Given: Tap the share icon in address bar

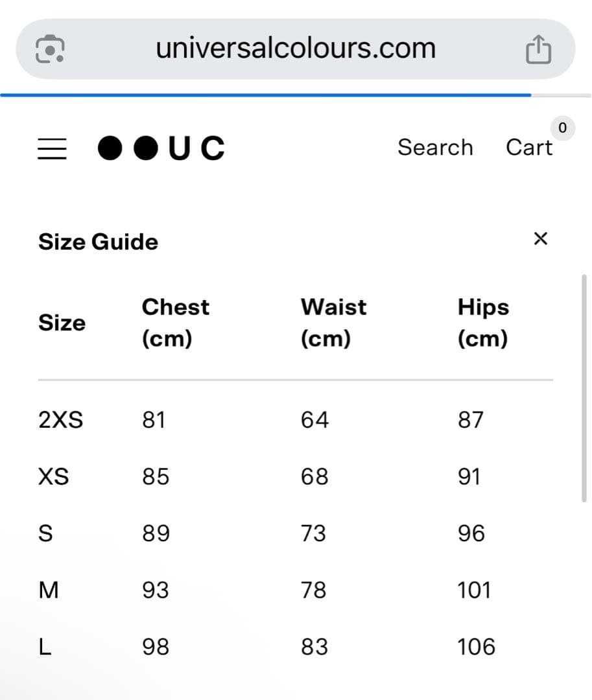Looking at the screenshot, I should coord(538,49).
